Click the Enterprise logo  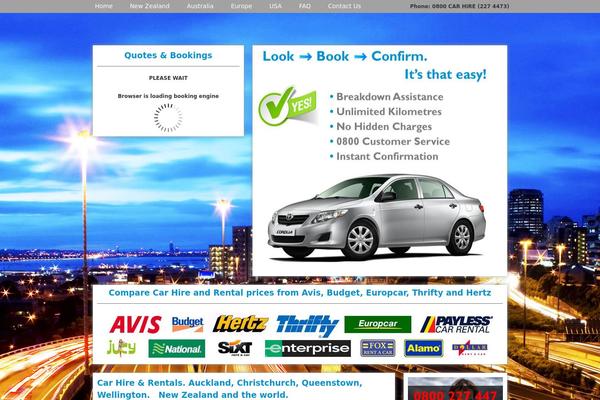pyautogui.click(x=308, y=348)
